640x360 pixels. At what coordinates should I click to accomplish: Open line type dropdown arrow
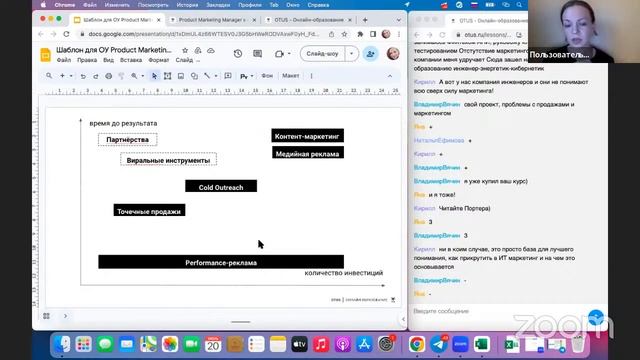click(216, 76)
